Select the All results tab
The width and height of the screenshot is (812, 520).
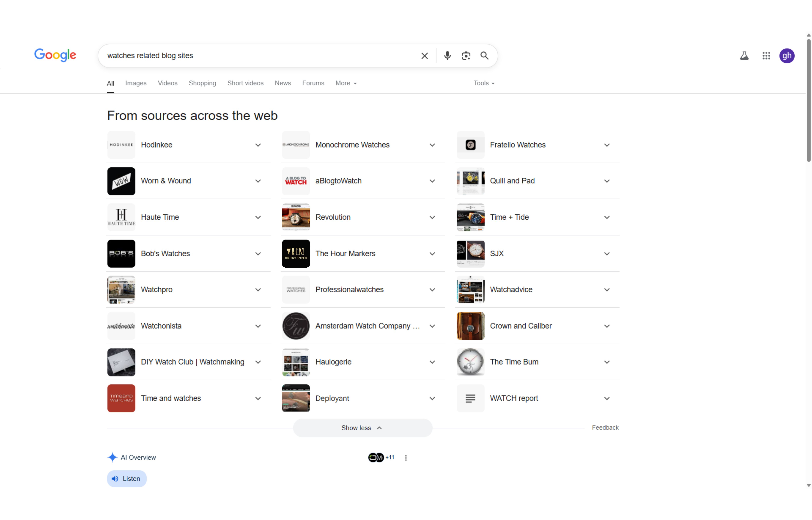pyautogui.click(x=110, y=83)
